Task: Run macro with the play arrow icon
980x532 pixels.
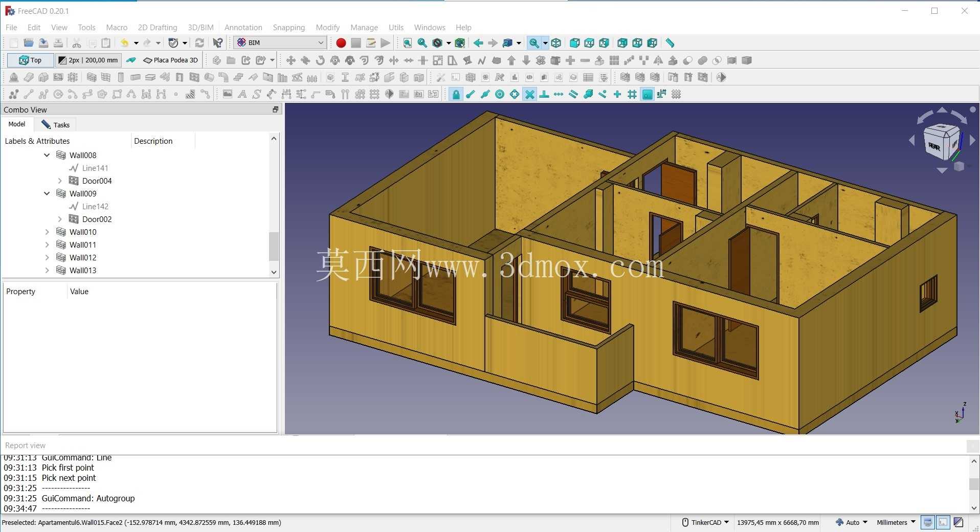Action: coord(385,43)
